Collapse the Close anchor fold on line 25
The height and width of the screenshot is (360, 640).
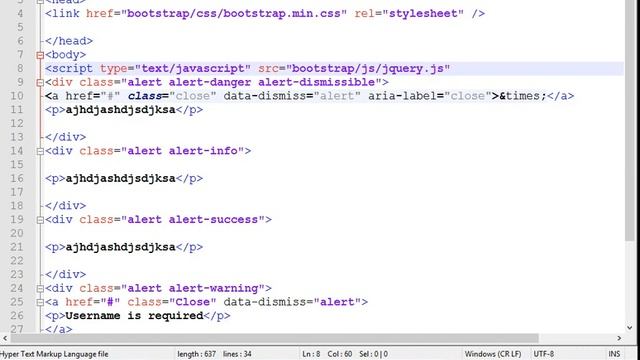coord(40,302)
